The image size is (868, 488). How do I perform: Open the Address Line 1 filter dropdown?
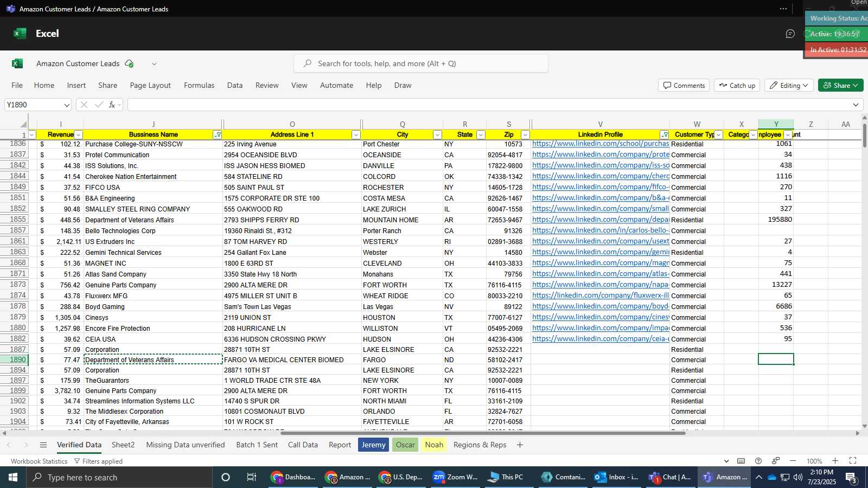point(356,134)
